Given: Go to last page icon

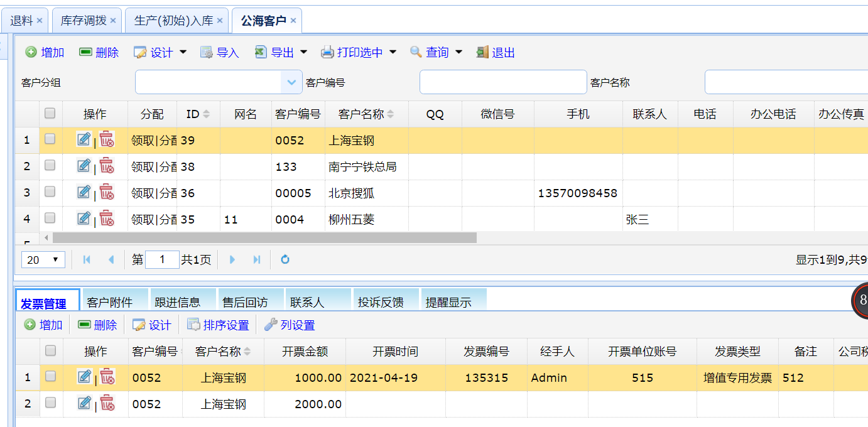Looking at the screenshot, I should click(257, 259).
